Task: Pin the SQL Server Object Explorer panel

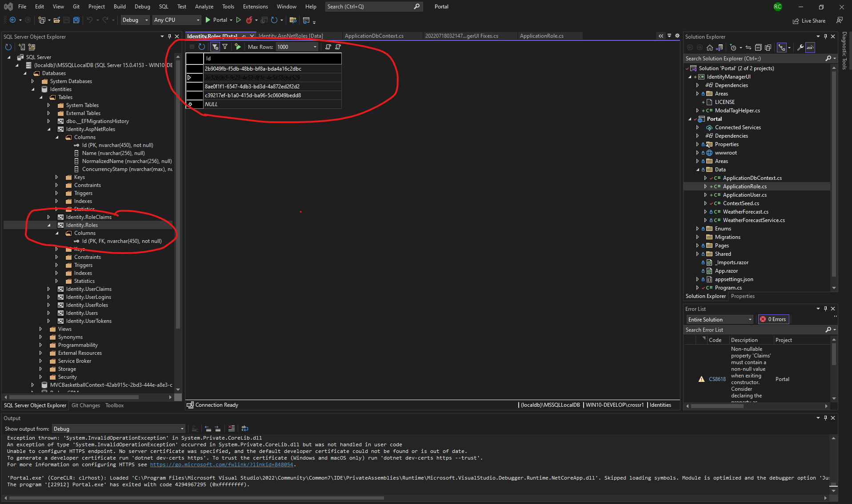Action: click(169, 36)
